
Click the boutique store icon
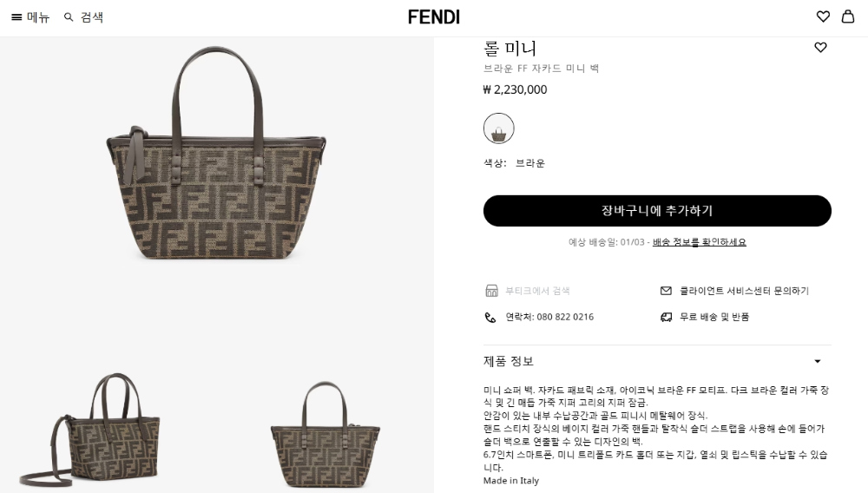coord(491,291)
